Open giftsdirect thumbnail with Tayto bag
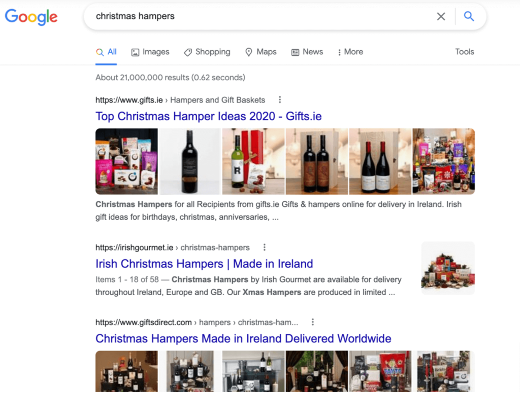Viewport: 520px width, 420px height. [x=380, y=371]
